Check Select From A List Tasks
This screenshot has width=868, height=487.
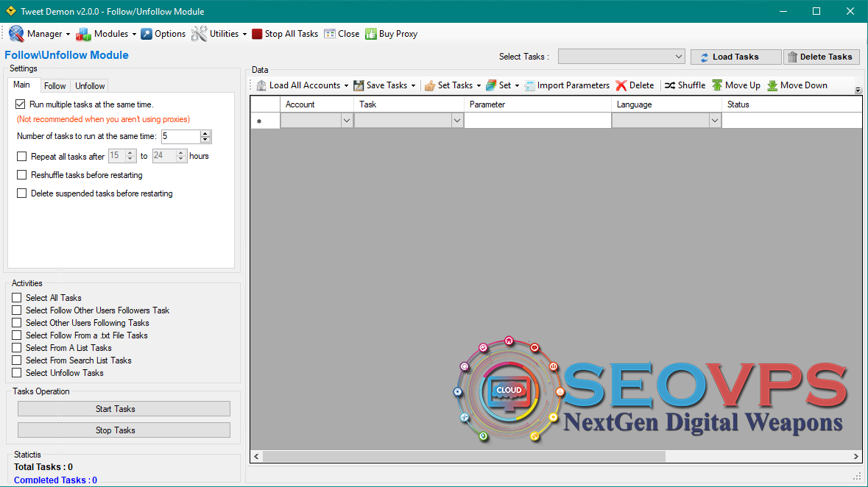(x=17, y=347)
